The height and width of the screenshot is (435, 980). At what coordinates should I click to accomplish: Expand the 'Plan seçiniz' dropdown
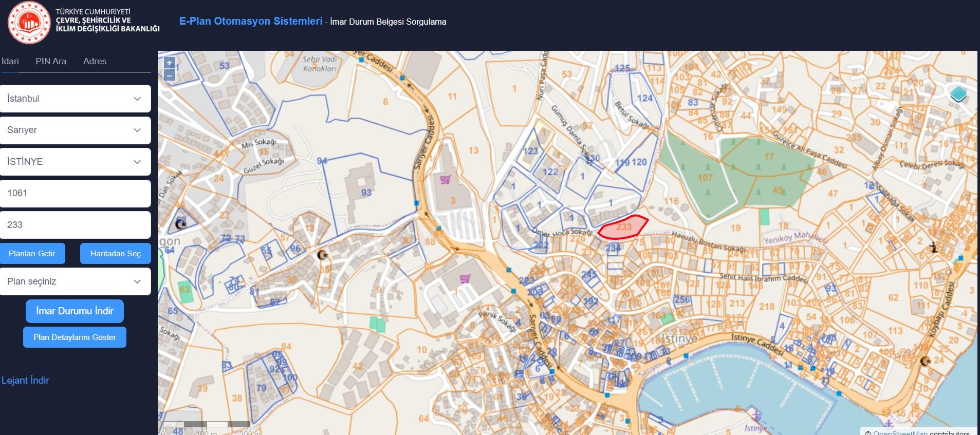76,281
